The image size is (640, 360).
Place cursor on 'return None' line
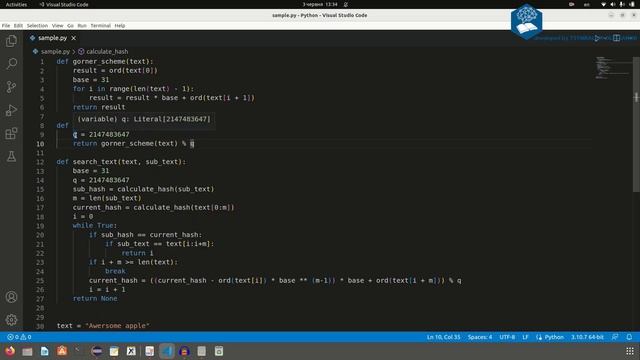click(x=95, y=298)
